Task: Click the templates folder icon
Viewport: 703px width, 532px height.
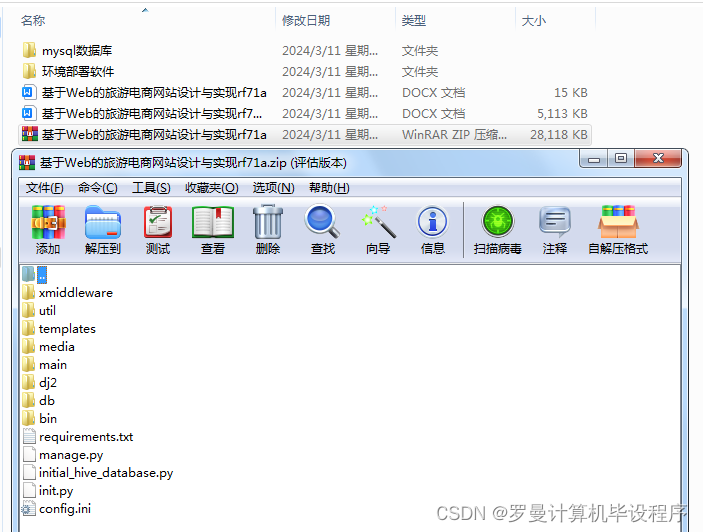Action: coord(28,328)
